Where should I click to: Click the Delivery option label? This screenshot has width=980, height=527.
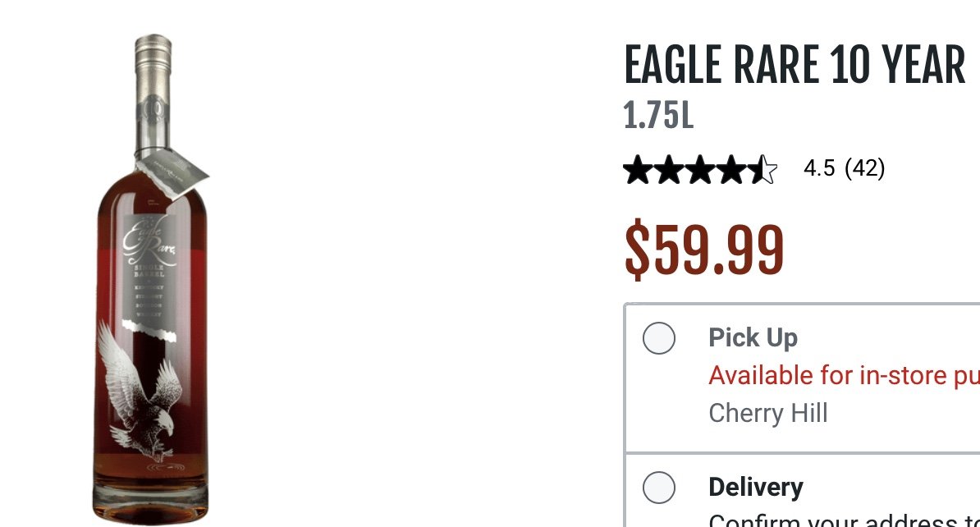click(x=756, y=487)
